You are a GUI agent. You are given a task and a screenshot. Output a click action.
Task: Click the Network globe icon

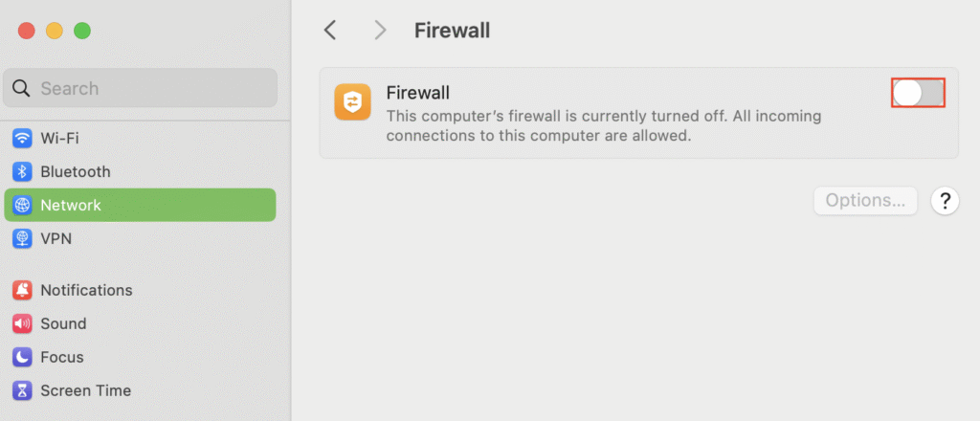point(22,206)
